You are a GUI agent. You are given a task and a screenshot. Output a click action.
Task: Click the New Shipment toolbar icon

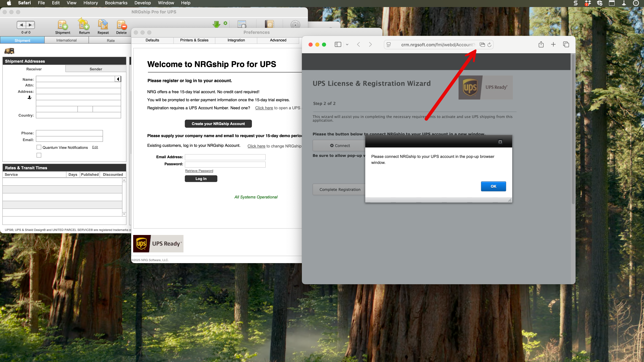click(63, 25)
